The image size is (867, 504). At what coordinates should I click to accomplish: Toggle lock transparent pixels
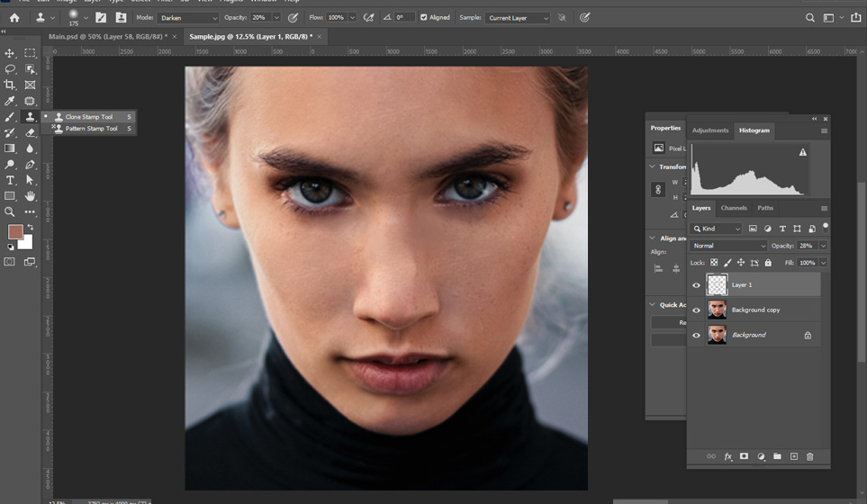[x=714, y=263]
